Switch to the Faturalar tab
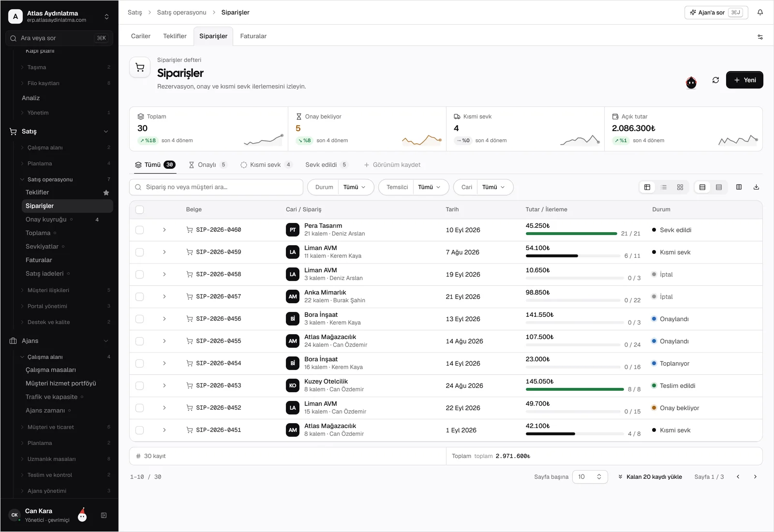This screenshot has height=532, width=774. [253, 36]
